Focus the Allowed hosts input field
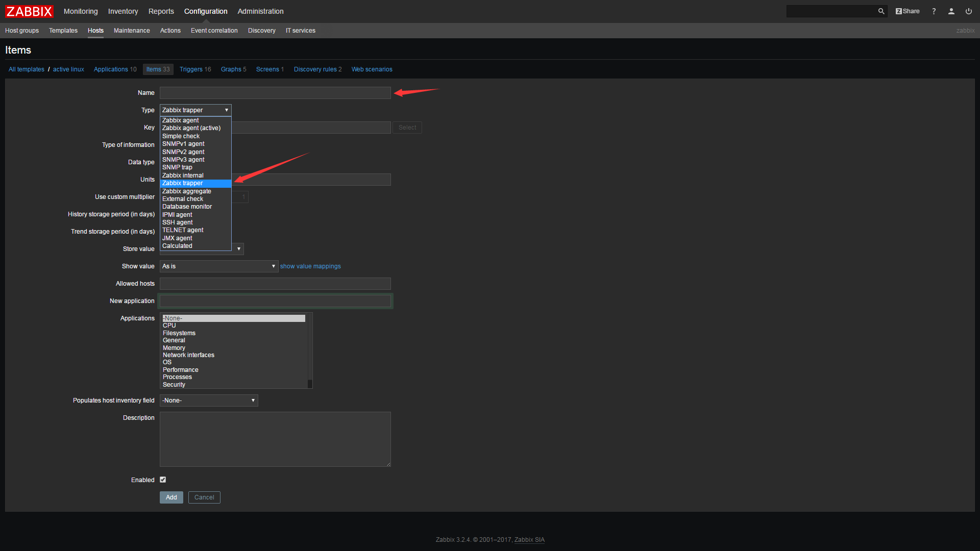 pyautogui.click(x=275, y=284)
